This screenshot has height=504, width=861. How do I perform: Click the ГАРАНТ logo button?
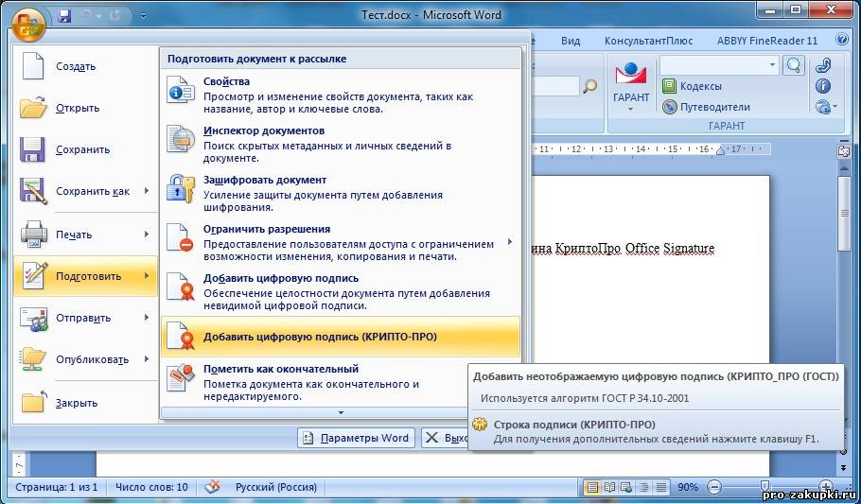coord(631,86)
